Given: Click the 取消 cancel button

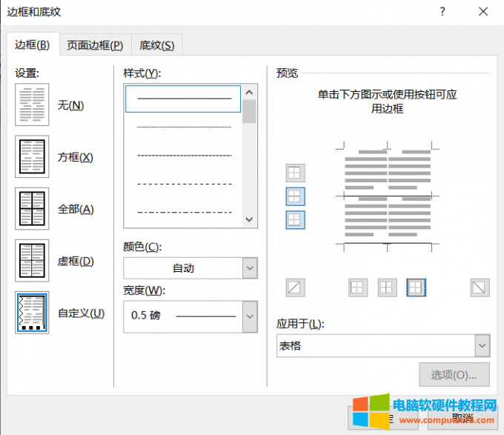Looking at the screenshot, I should [x=462, y=418].
